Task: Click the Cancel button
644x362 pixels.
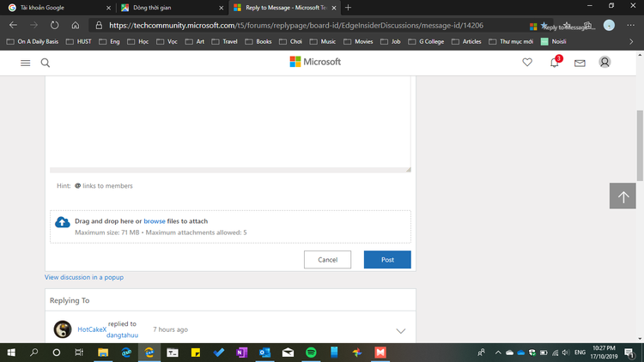Action: (327, 259)
